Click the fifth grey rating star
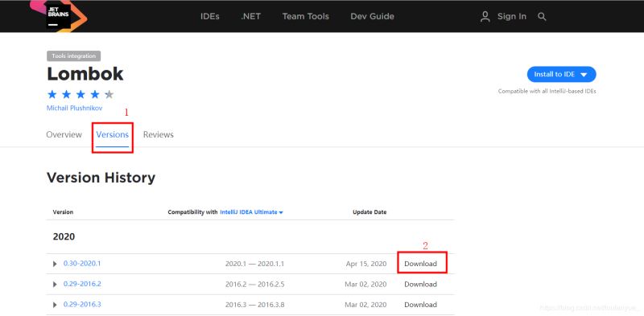644x316 pixels. 109,95
